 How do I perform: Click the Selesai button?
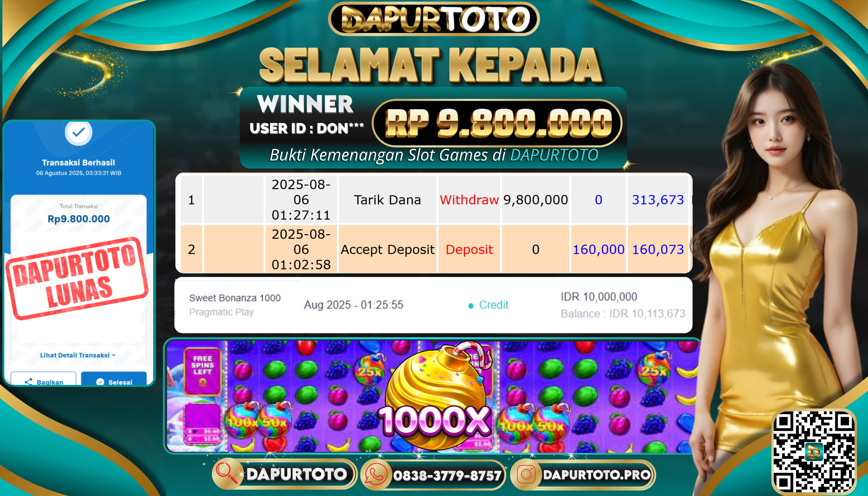pyautogui.click(x=114, y=378)
